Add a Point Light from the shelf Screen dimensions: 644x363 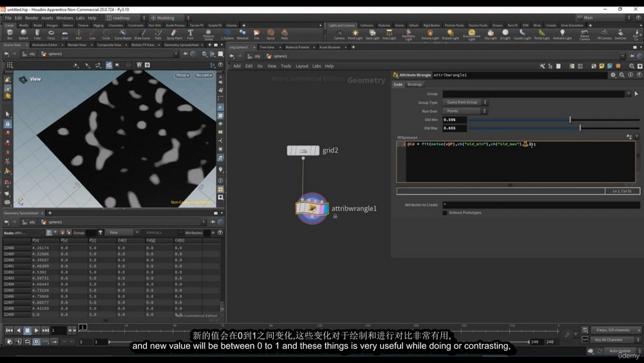[x=355, y=35]
